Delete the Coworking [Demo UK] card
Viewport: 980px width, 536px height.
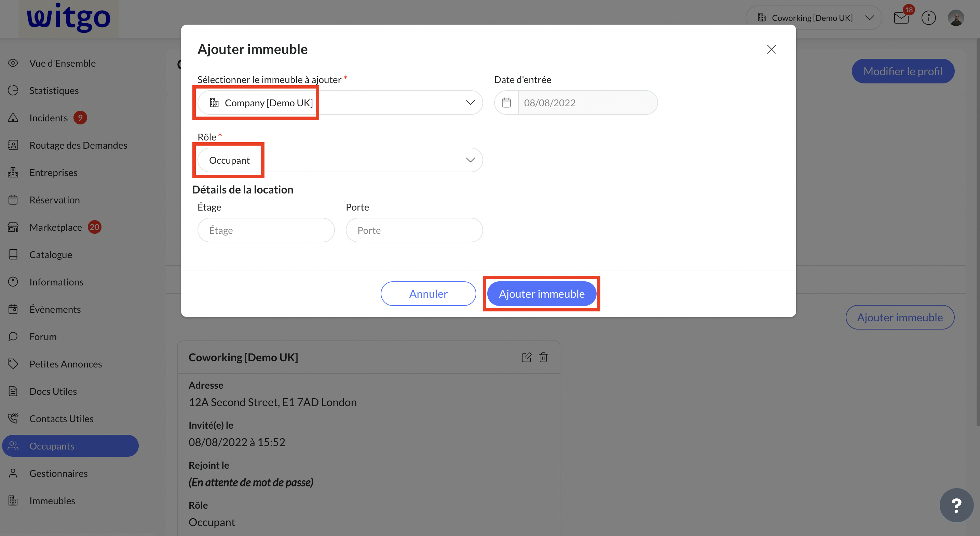[543, 357]
